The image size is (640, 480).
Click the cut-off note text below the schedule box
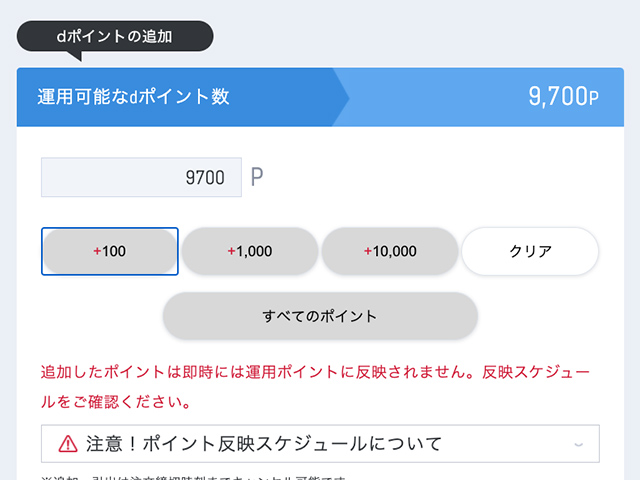pyautogui.click(x=200, y=476)
